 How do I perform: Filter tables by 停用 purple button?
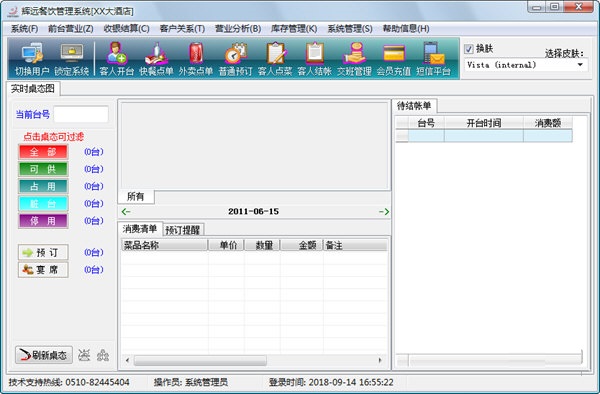(x=43, y=221)
